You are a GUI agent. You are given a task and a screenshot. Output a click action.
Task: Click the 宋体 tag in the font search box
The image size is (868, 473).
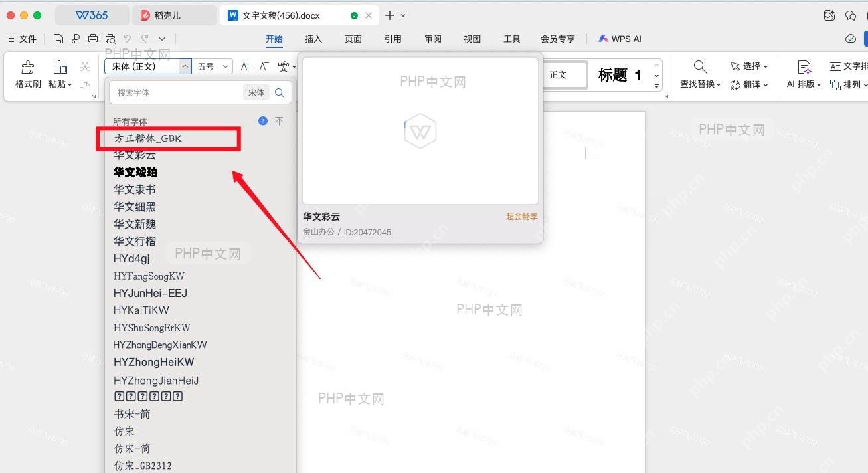(x=256, y=93)
